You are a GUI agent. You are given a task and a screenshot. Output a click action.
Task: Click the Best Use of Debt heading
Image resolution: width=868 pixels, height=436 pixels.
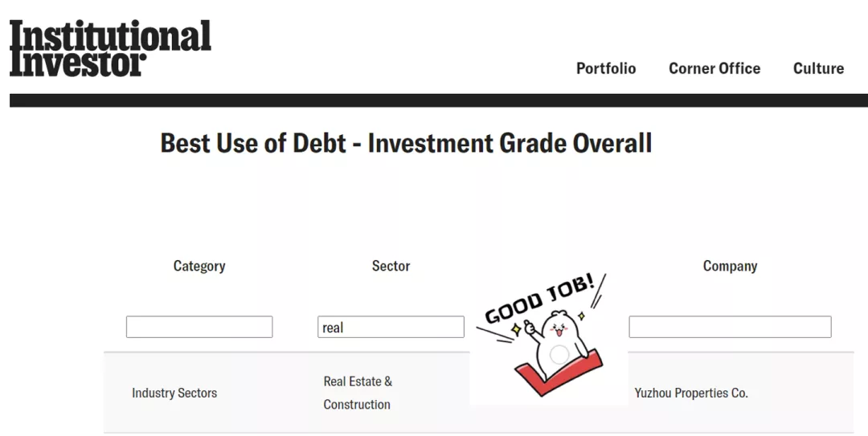(406, 144)
